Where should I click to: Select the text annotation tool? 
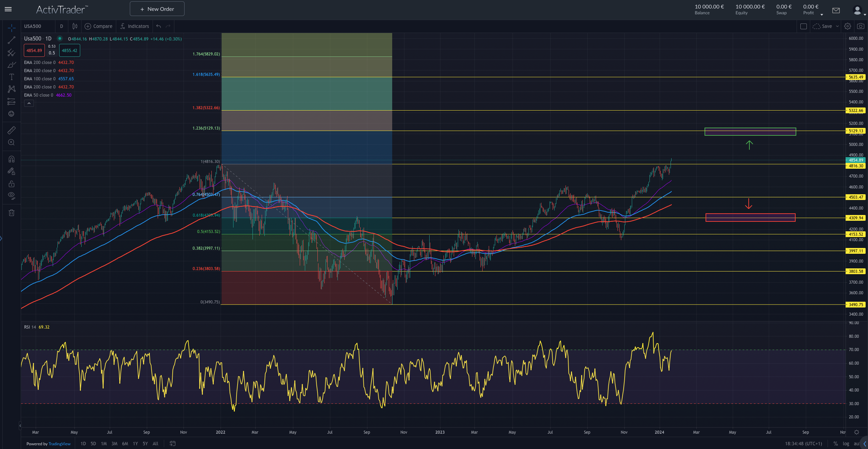pos(11,77)
